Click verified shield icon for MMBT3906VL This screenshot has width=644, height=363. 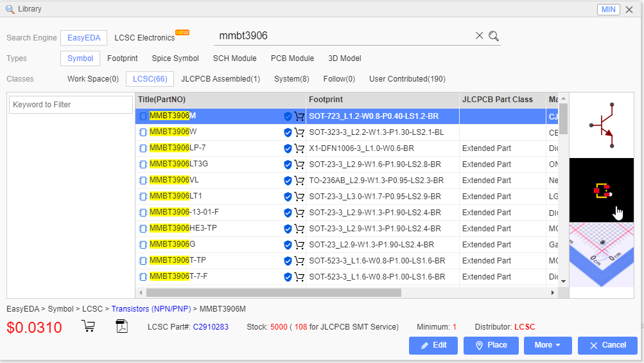(x=288, y=181)
